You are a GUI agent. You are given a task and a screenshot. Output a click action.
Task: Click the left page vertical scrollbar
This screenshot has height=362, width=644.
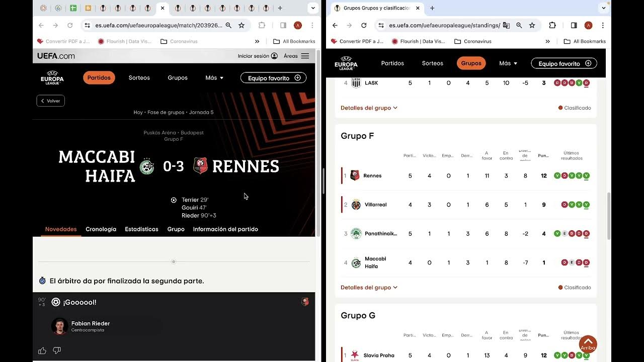(x=317, y=143)
